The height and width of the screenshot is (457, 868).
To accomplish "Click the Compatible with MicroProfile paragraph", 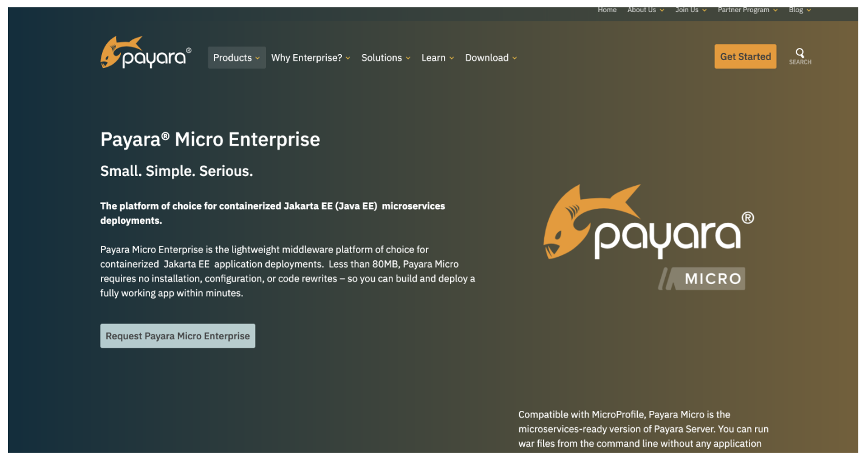I will 643,429.
